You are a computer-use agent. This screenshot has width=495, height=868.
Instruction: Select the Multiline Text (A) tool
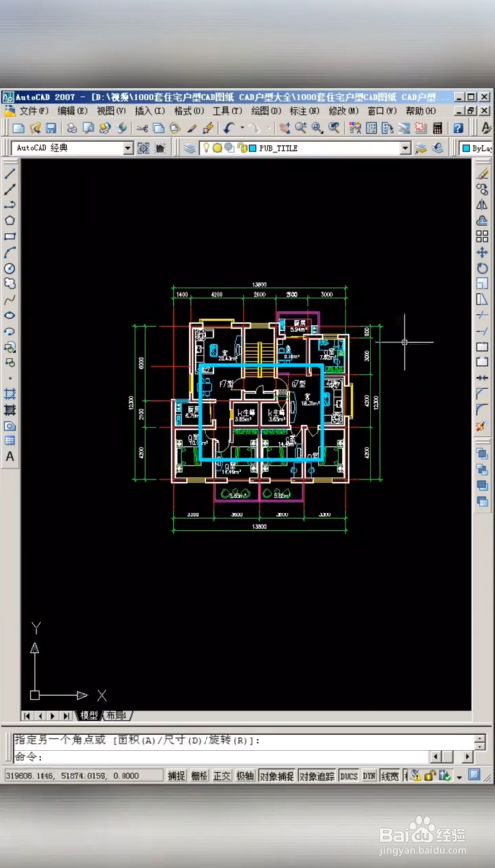(x=10, y=457)
